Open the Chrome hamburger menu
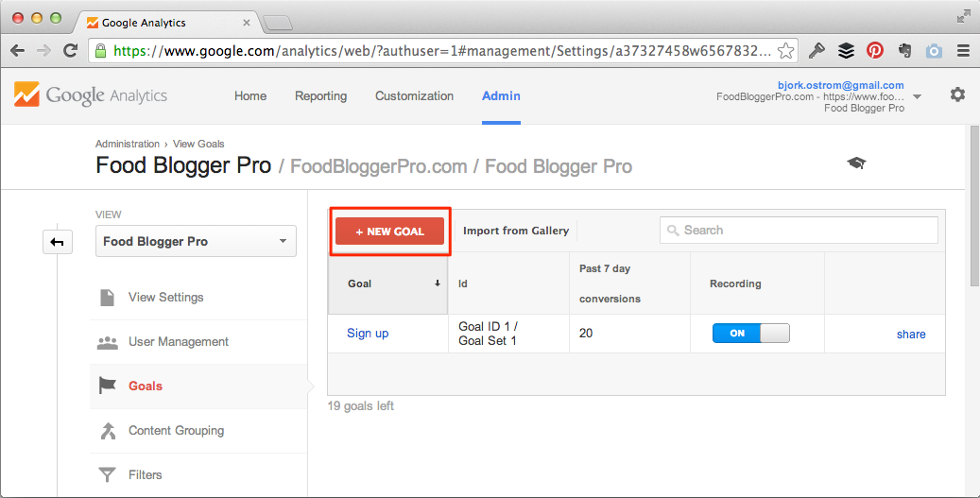Screen dimensions: 980x498 (963, 51)
